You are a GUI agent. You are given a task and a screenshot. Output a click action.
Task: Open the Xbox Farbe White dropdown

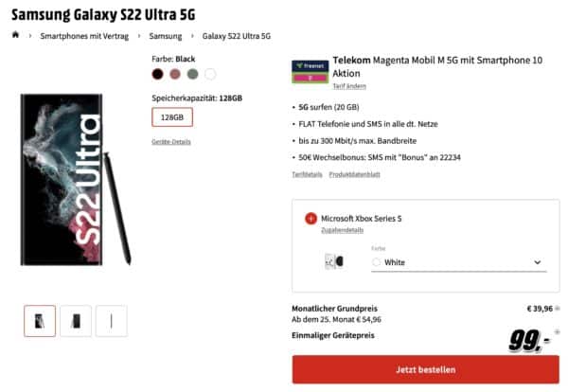pos(459,262)
